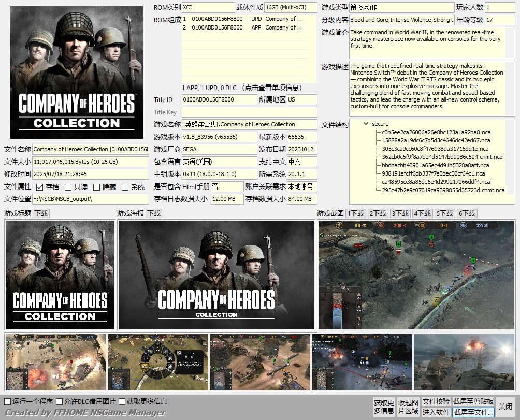Click the 游戏厂商 SEGA field
520x420 pixels.
click(219, 150)
